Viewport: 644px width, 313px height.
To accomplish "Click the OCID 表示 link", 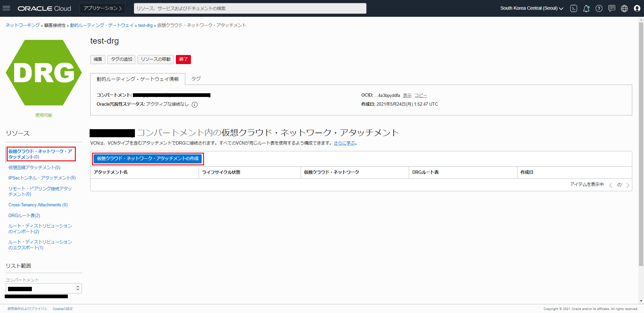I will 407,96.
